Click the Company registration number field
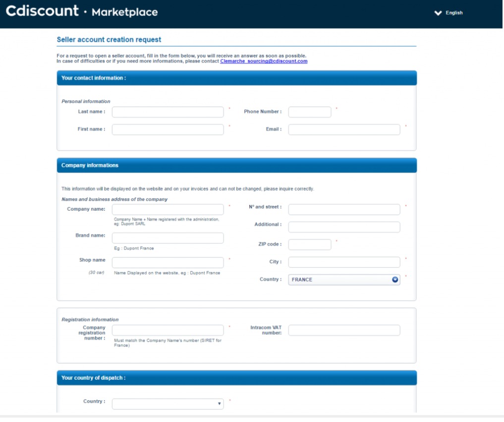504x422 pixels. click(x=168, y=330)
